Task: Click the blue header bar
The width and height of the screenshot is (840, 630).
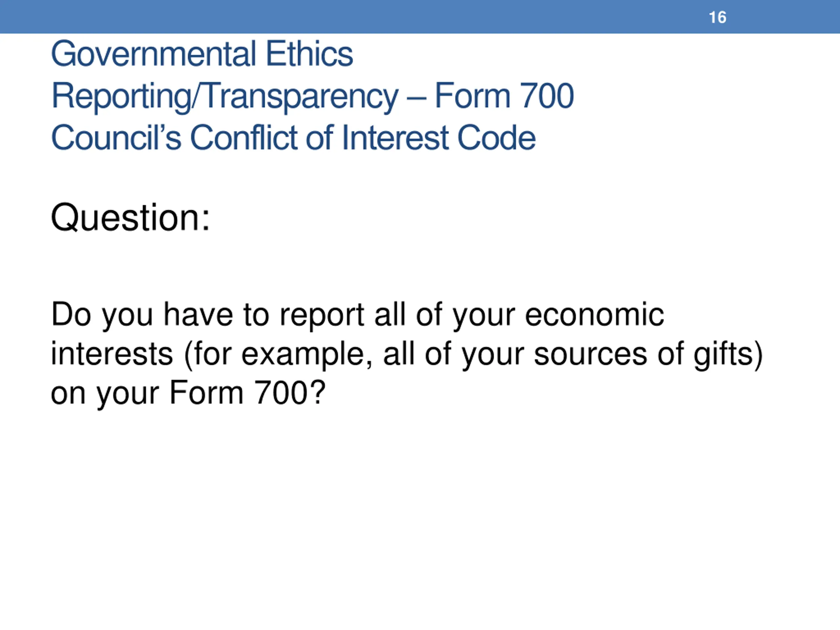Action: (x=420, y=17)
